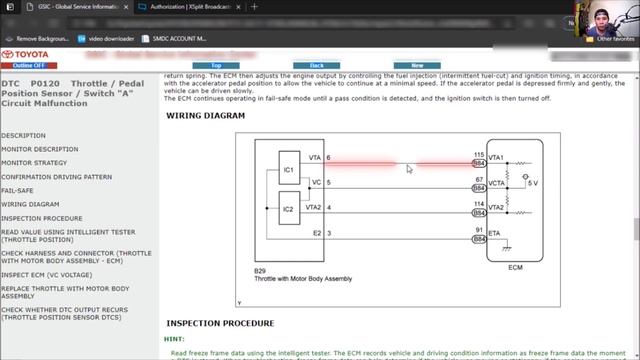Open the Remove Background bookmark
This screenshot has height=360, width=640.
[37, 39]
